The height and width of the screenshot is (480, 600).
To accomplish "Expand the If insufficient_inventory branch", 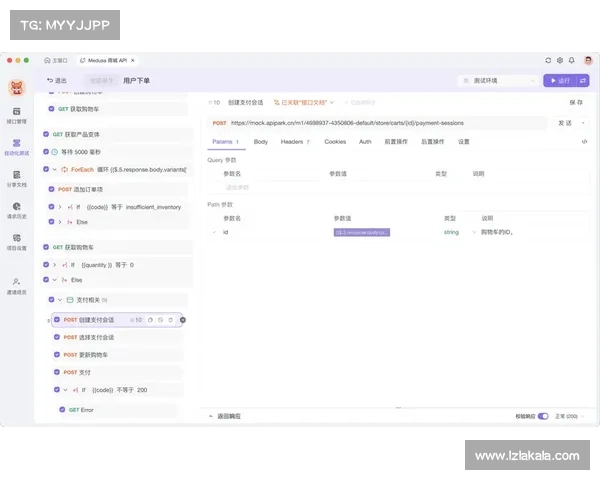I will [x=60, y=207].
